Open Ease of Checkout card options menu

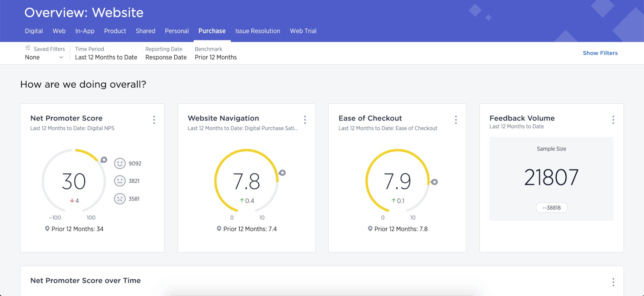pos(456,120)
